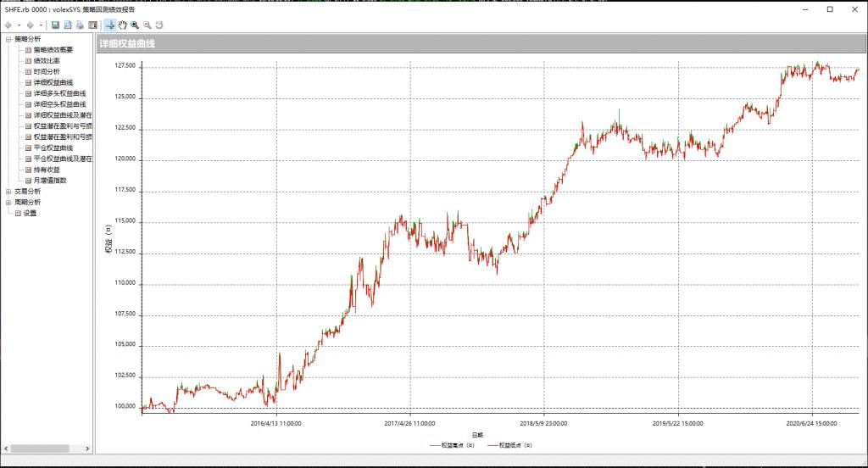Click the 权益低点 legend entry
This screenshot has width=868, height=468.
point(509,445)
